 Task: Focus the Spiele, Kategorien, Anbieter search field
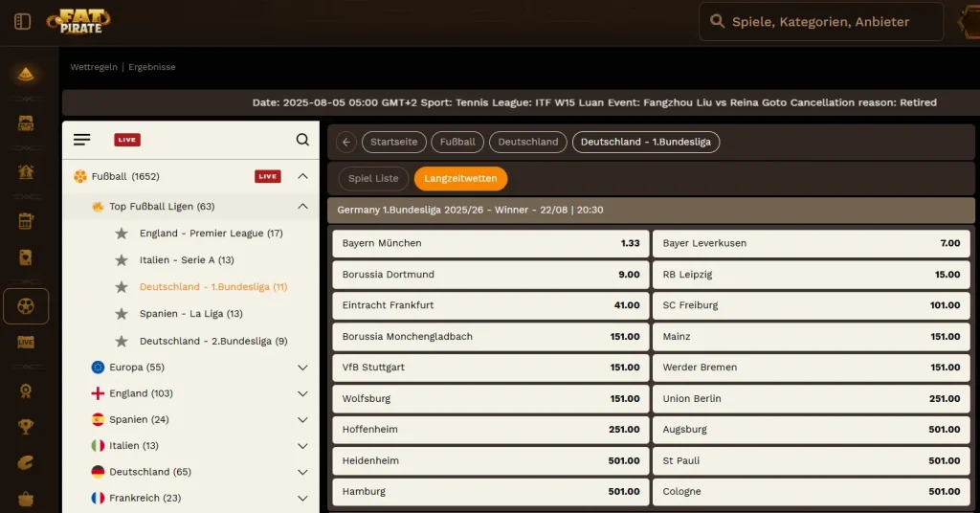pyautogui.click(x=820, y=22)
